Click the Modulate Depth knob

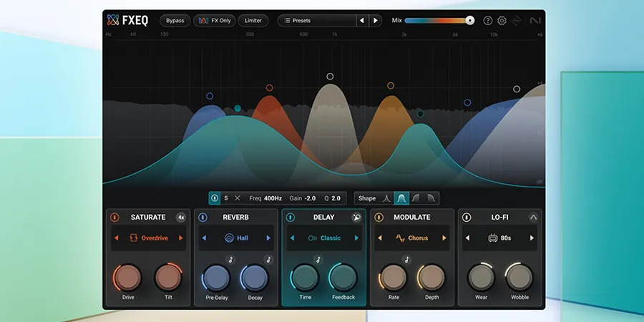pyautogui.click(x=431, y=278)
